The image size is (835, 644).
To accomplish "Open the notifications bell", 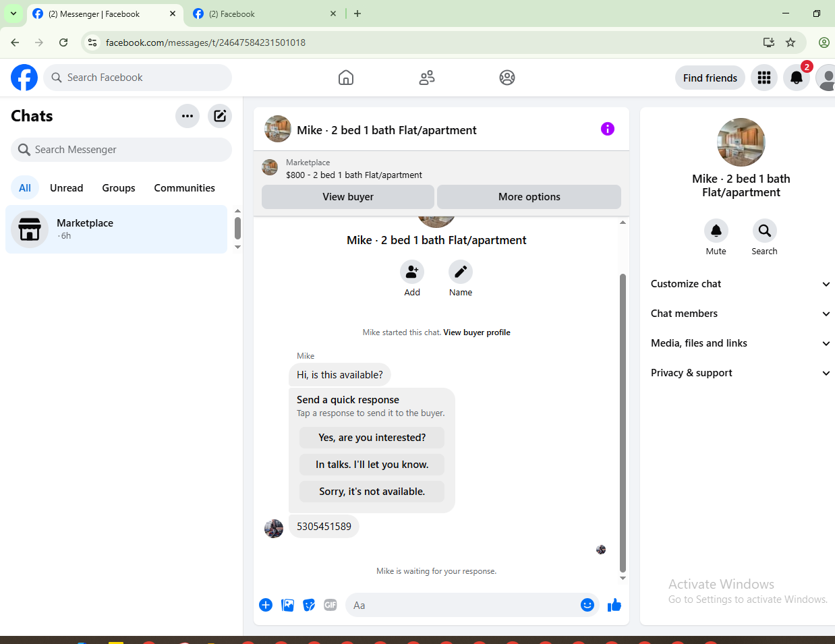I will (x=797, y=78).
